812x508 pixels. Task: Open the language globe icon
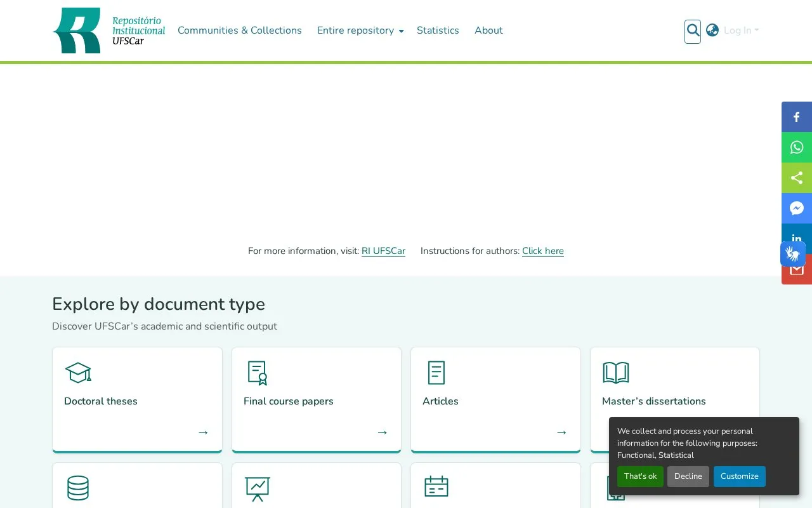712,30
